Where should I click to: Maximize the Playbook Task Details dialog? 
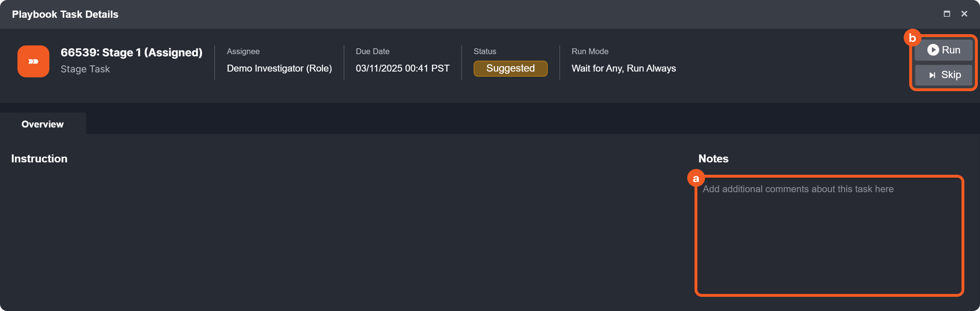pyautogui.click(x=947, y=14)
